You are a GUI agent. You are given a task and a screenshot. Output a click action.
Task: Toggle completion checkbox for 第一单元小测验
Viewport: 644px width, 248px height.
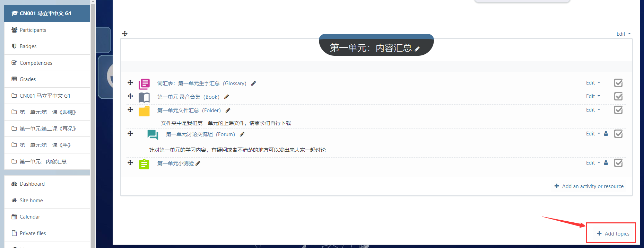[x=618, y=163]
